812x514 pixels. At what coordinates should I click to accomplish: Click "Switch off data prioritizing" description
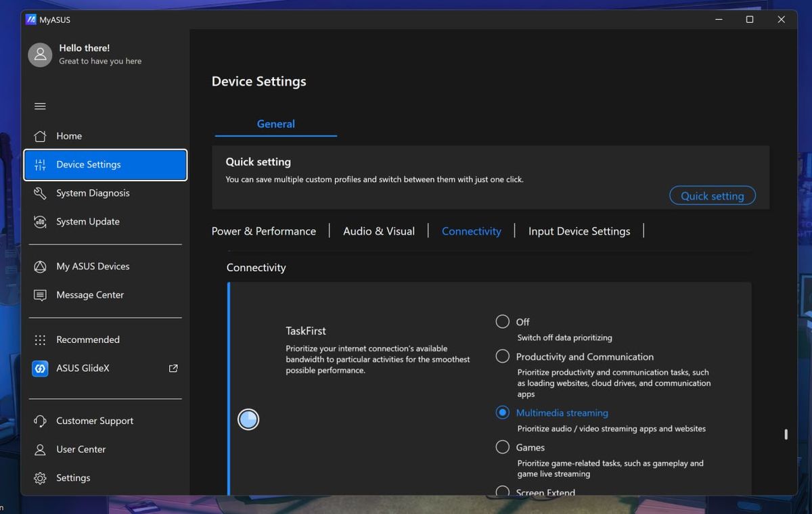[564, 337]
